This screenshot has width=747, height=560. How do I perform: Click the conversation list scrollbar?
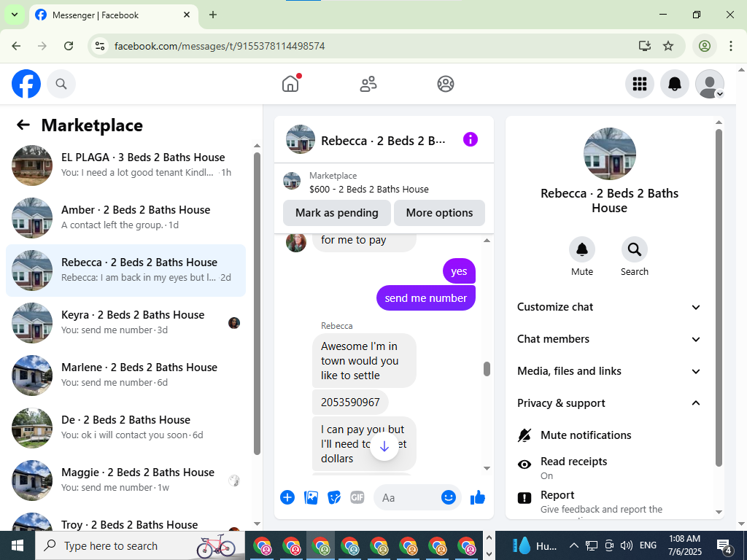click(x=258, y=303)
